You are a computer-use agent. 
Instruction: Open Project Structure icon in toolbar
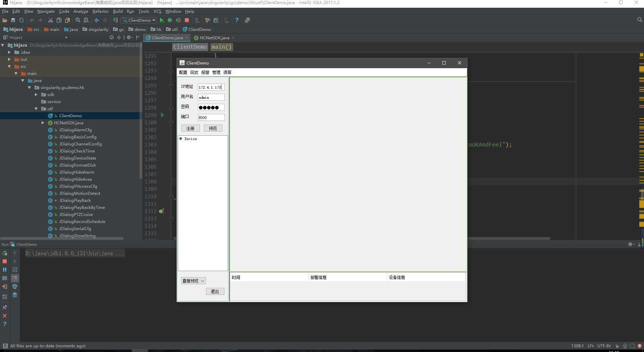216,20
